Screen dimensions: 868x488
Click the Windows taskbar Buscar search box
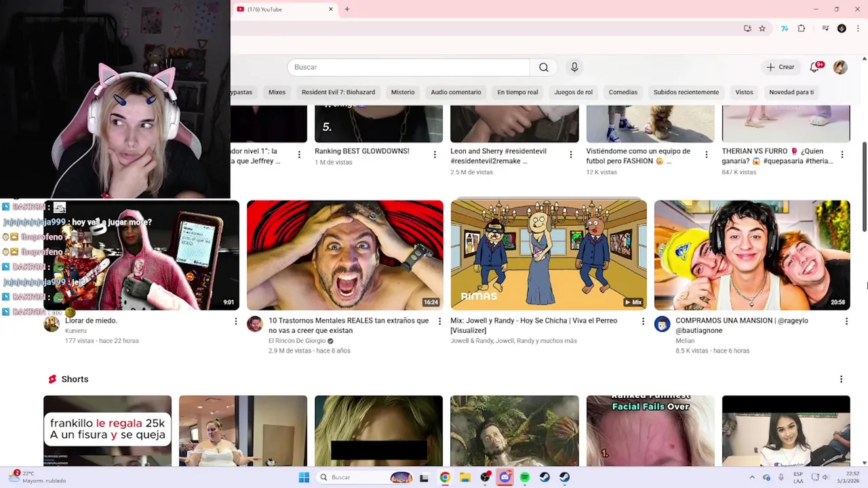[x=366, y=477]
